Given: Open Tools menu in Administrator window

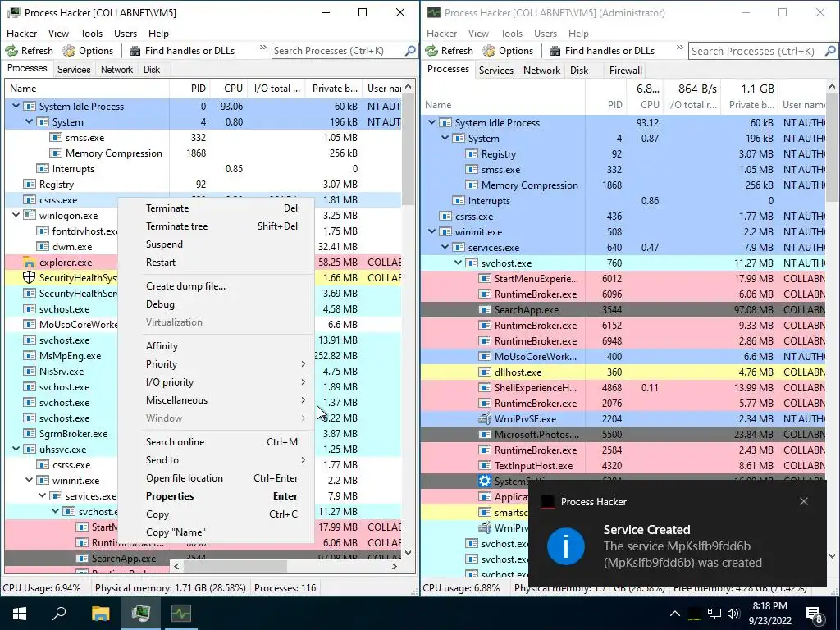Looking at the screenshot, I should [511, 33].
